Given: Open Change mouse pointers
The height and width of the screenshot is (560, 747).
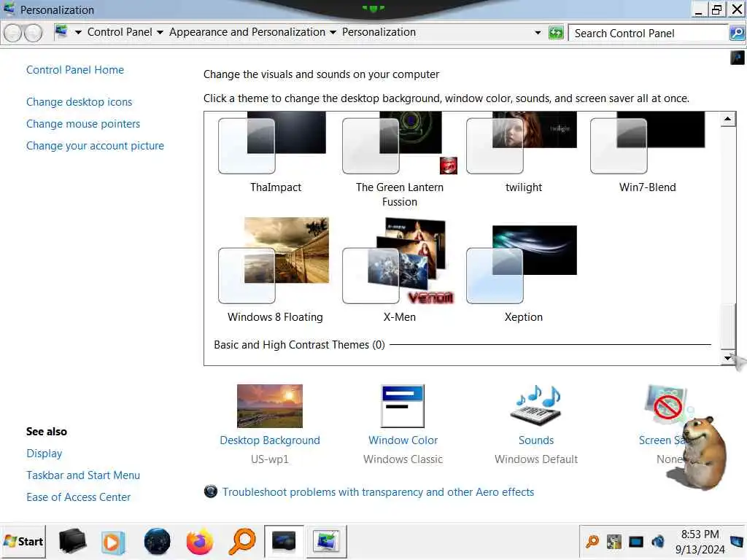Looking at the screenshot, I should tap(83, 124).
